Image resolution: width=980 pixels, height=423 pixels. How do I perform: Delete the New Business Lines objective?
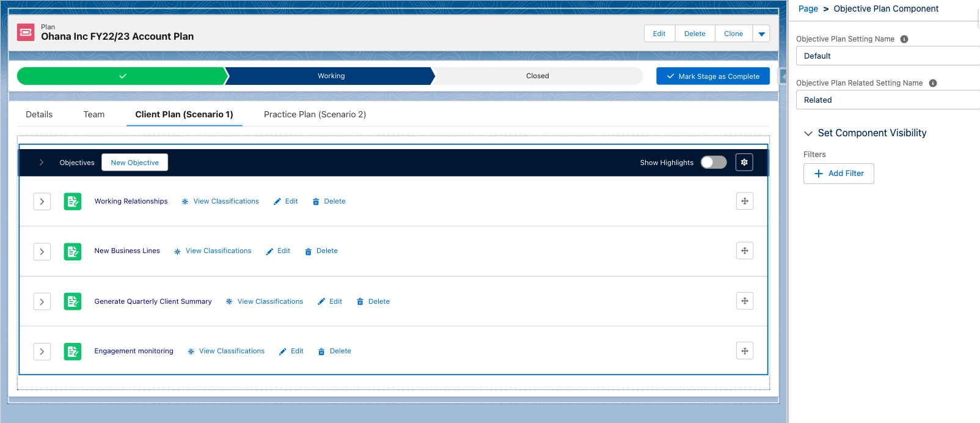(321, 251)
